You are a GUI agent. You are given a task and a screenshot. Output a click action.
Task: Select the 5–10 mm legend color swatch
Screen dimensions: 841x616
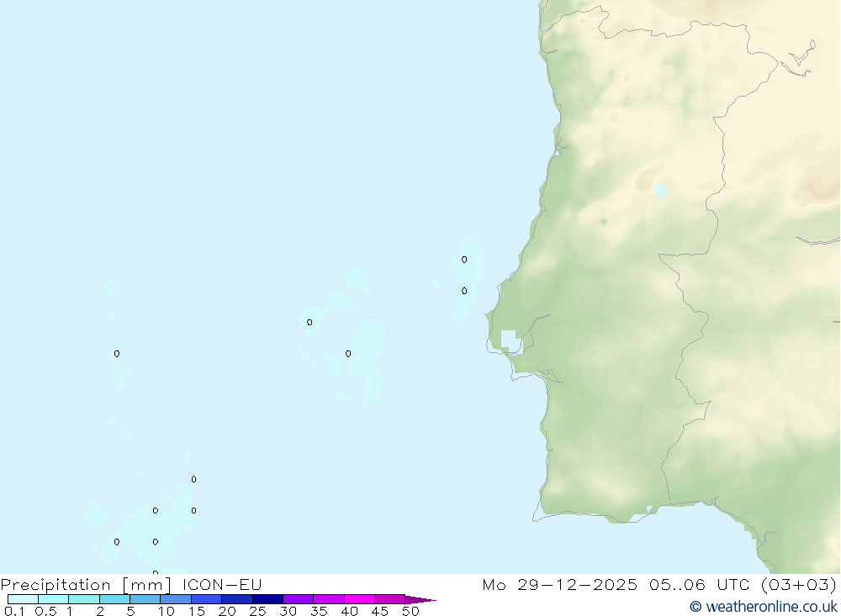[145, 599]
